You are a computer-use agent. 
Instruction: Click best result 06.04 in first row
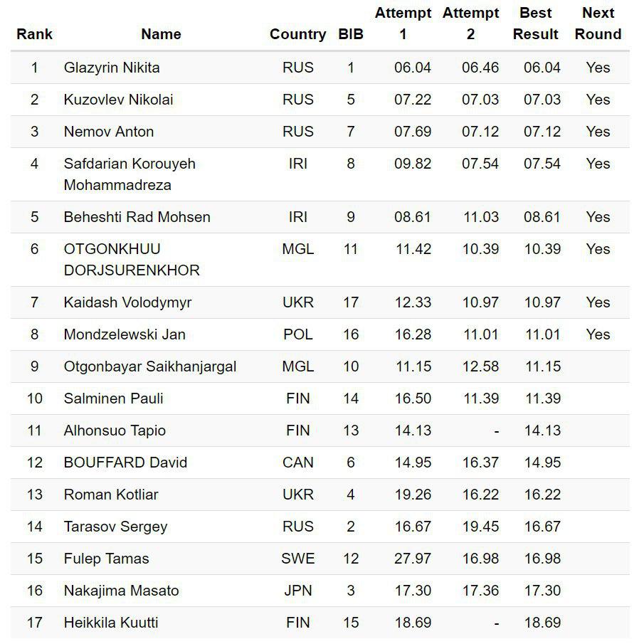point(542,68)
